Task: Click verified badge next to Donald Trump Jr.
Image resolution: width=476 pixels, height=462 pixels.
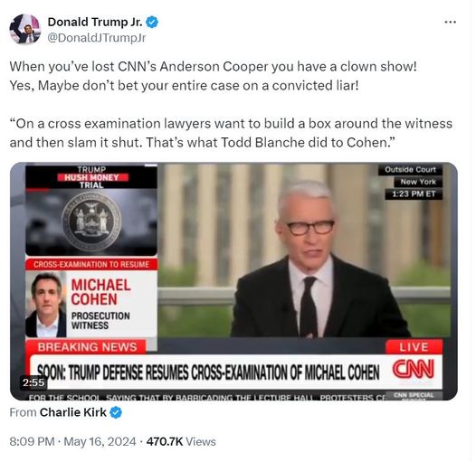Action: click(x=152, y=23)
